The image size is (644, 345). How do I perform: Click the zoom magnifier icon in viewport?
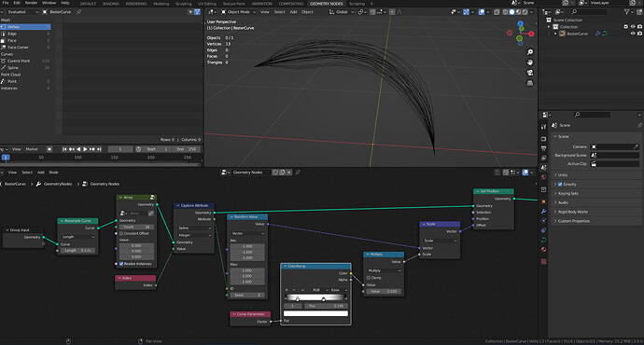tap(530, 52)
